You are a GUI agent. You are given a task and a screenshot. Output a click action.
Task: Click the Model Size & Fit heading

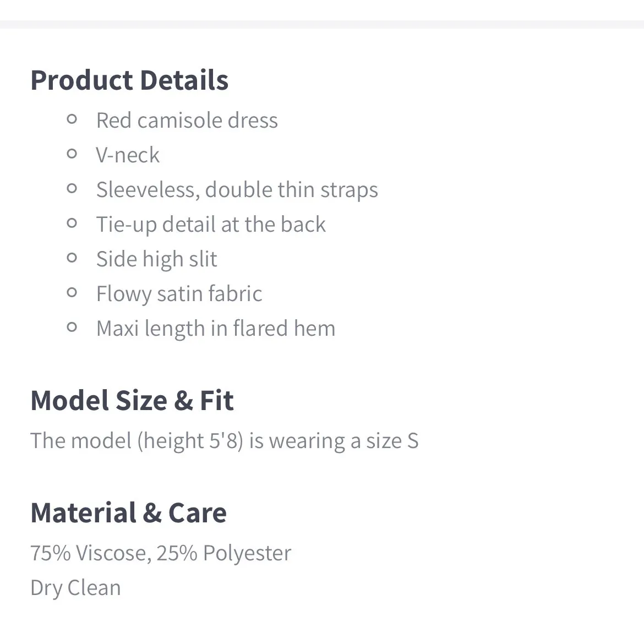[132, 401]
